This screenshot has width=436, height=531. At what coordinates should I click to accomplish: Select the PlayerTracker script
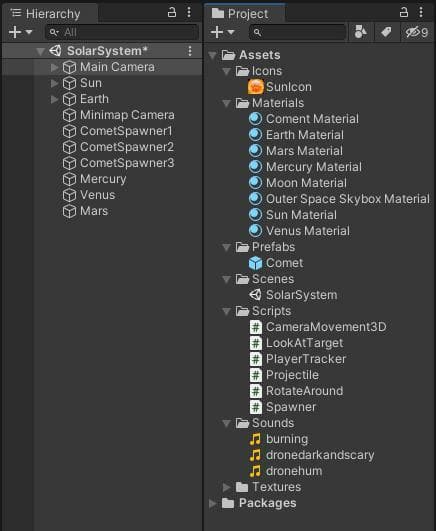(x=306, y=359)
